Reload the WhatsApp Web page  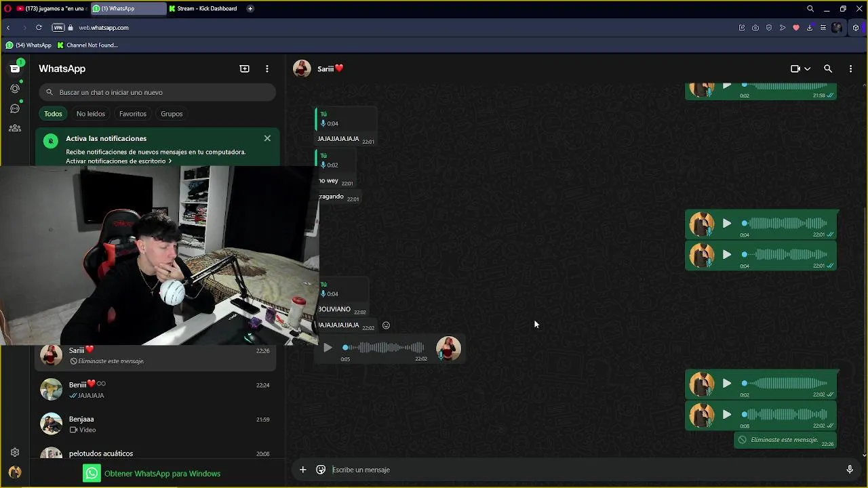39,28
